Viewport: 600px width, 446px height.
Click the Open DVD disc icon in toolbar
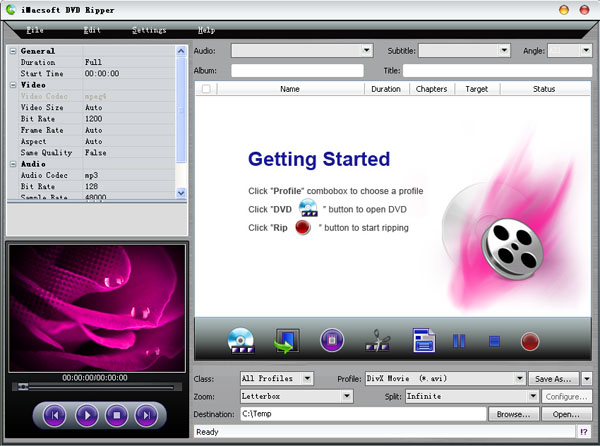(241, 340)
